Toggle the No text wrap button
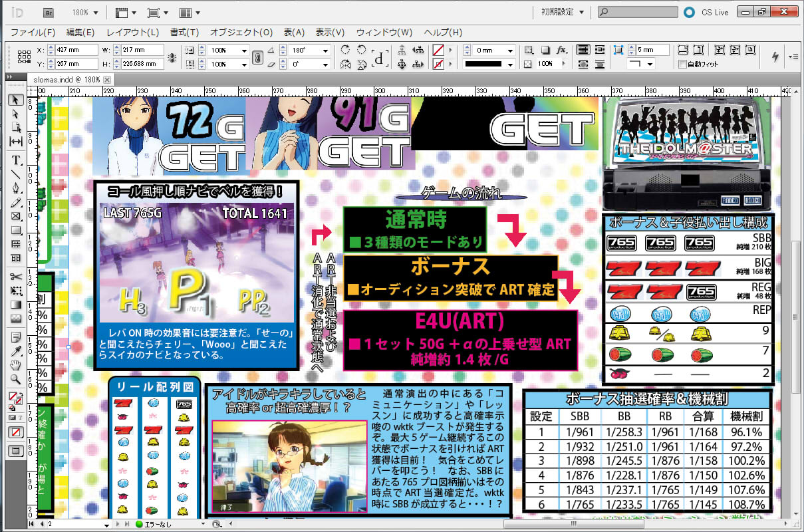The height and width of the screenshot is (532, 804). 583,50
